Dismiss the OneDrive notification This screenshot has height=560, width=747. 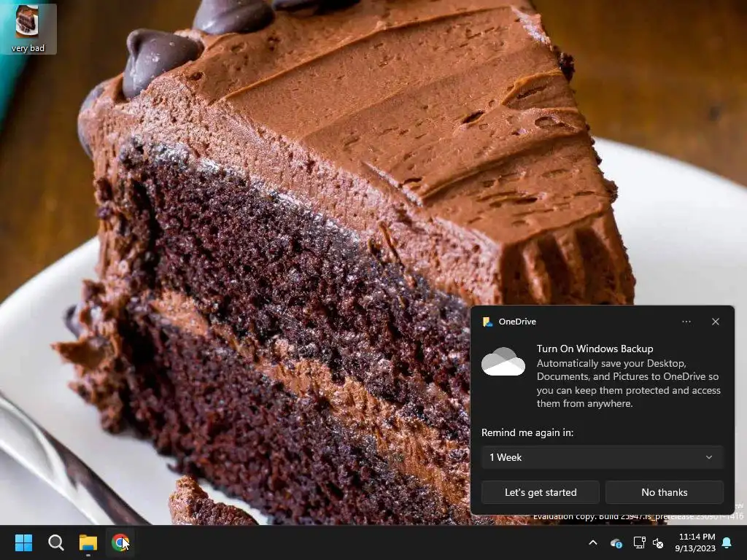[716, 322]
